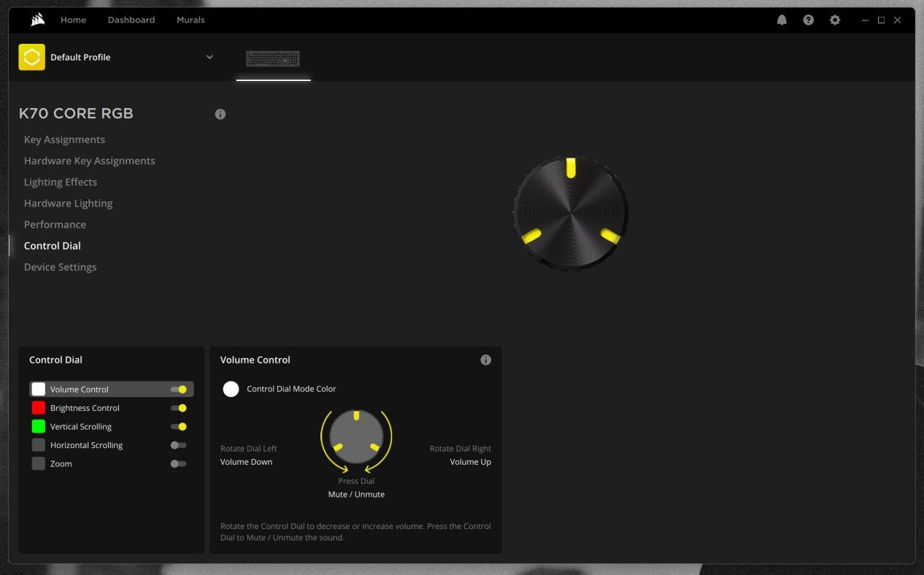Open the help question mark icon
Viewport: 924px width, 575px height.
[808, 20]
